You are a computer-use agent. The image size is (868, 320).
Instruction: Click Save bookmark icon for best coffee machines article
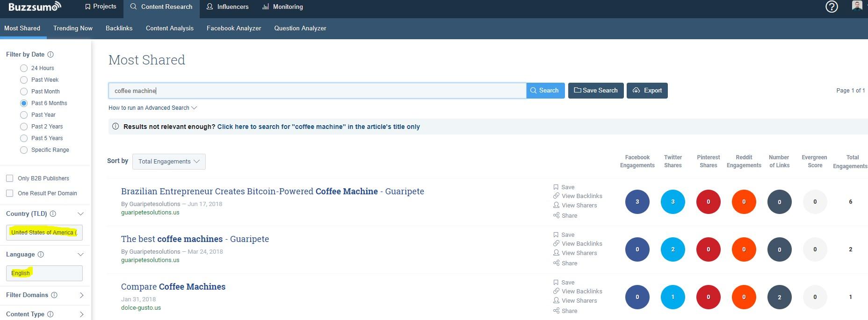click(556, 235)
